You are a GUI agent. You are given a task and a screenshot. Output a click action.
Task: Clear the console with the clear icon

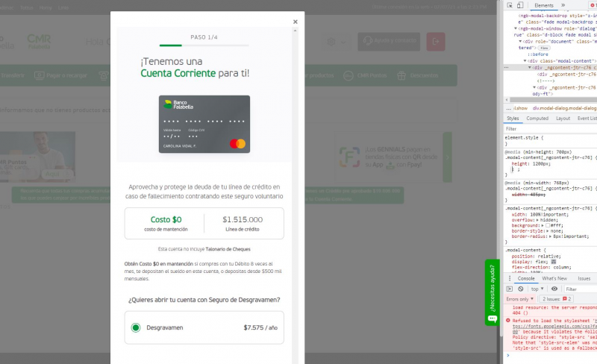(521, 289)
